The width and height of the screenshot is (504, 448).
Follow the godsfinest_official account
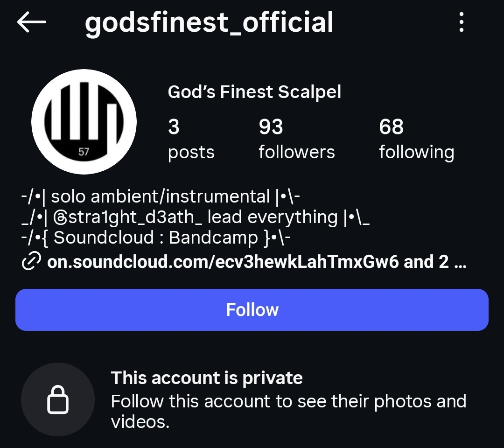tap(252, 310)
